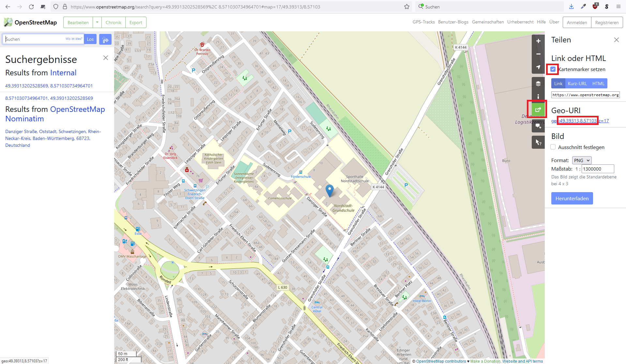The image size is (626, 364).
Task: Open GPS-Tracks page
Action: (423, 22)
